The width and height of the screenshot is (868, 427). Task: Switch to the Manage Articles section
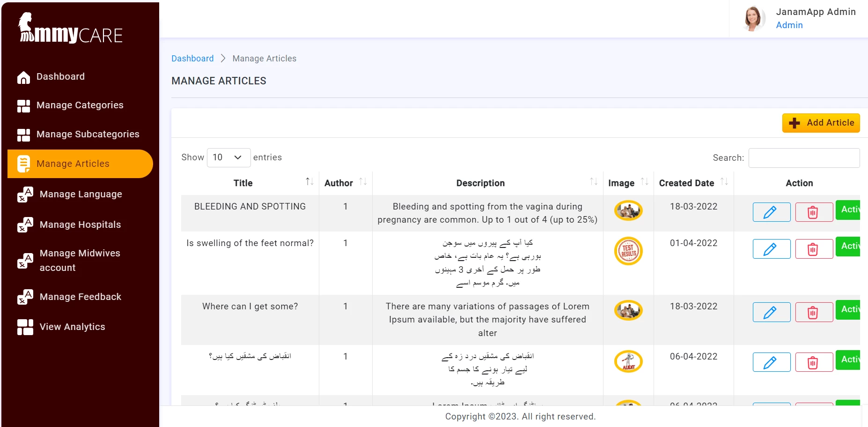73,164
